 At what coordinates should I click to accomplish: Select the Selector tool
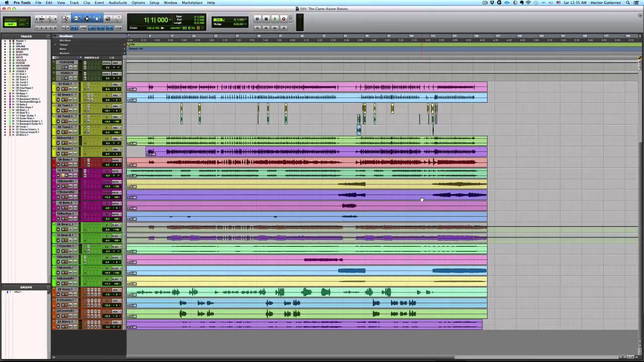point(87,19)
